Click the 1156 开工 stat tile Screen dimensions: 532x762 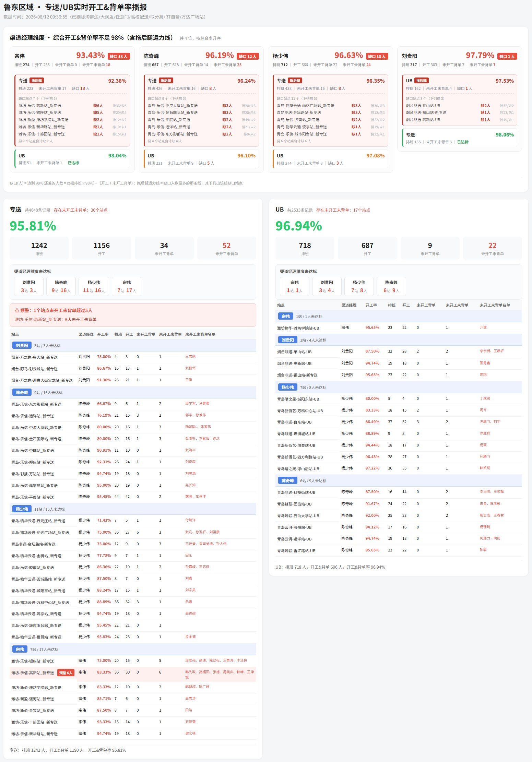(102, 248)
